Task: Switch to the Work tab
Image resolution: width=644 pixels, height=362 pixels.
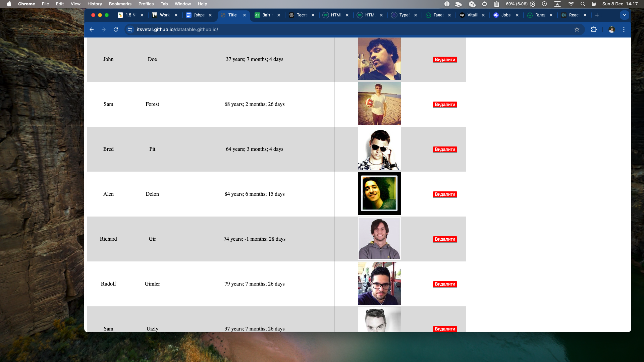Action: click(x=165, y=15)
